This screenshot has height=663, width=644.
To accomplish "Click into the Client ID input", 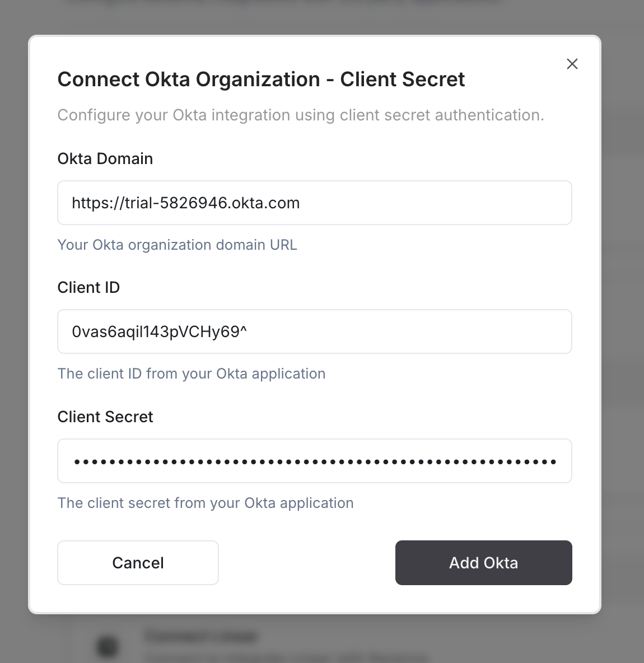I will pyautogui.click(x=315, y=331).
